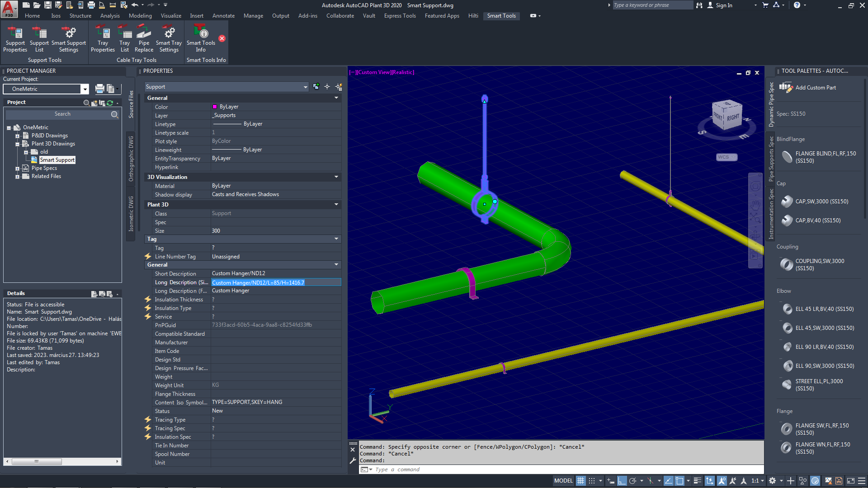Open Smart Support Settings
The height and width of the screenshot is (488, 868).
point(69,39)
